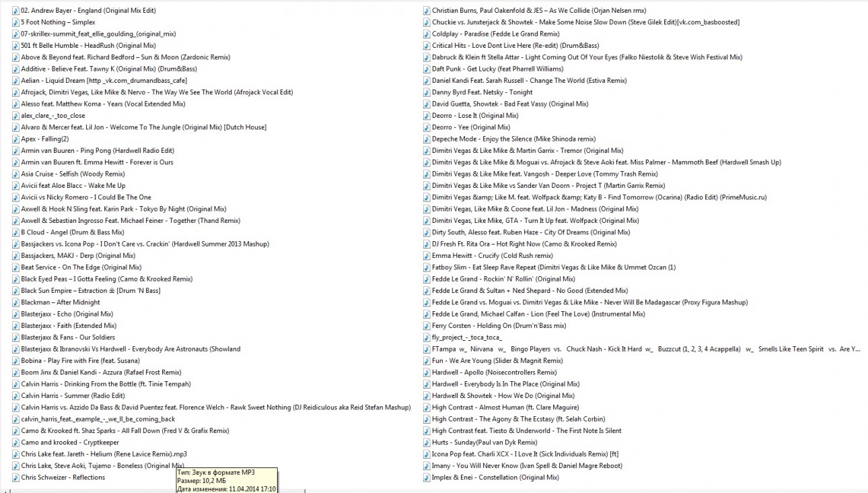Screen dimensions: 868x493
Task: Click Imany - You Will Never Know
Action: click(x=527, y=466)
